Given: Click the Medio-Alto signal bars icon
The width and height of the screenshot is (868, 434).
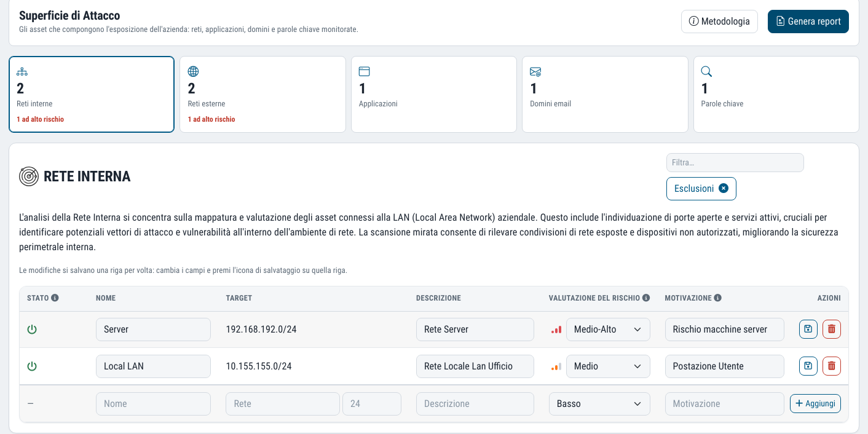Looking at the screenshot, I should click(x=556, y=330).
